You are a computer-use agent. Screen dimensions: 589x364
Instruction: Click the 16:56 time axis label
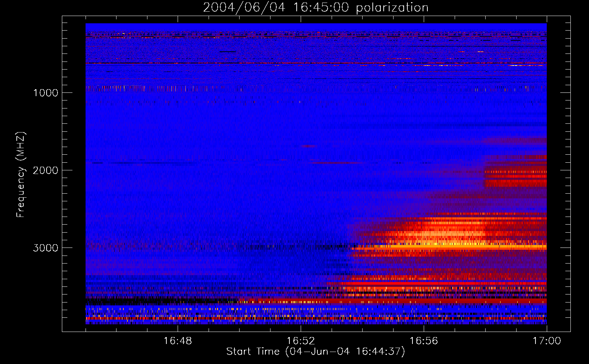(424, 341)
